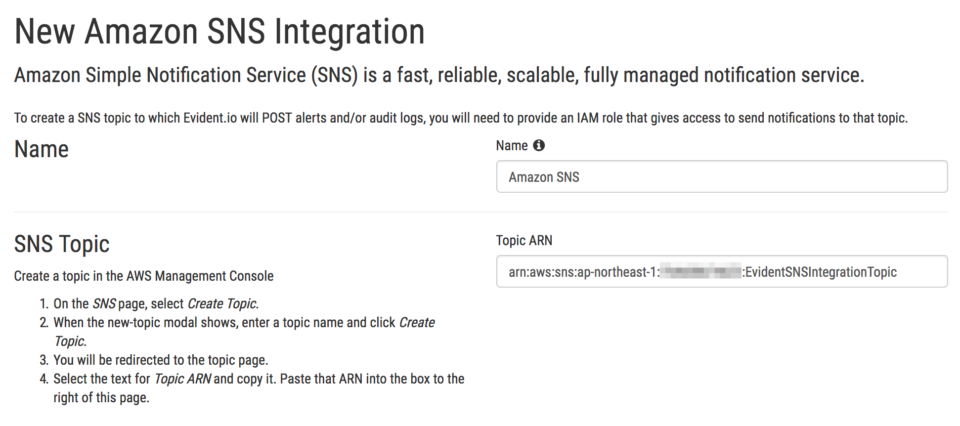Click inside the Topic ARN input box
Screen dimensions: 960x426
click(721, 272)
